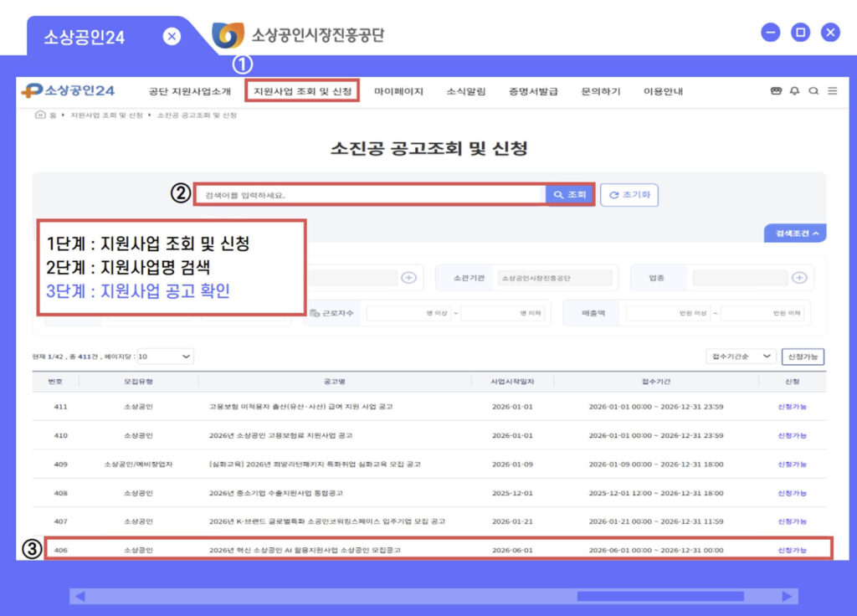Viewport: 857px width, 616px height.
Task: Click 소상공인/예비창업자 cell in row 409
Action: [x=138, y=464]
